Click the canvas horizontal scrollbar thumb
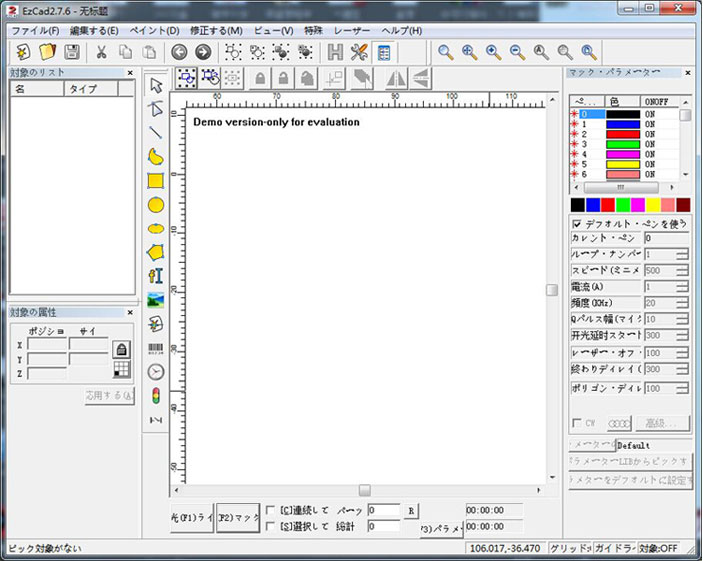Screen dimensions: 703x561 [365, 490]
